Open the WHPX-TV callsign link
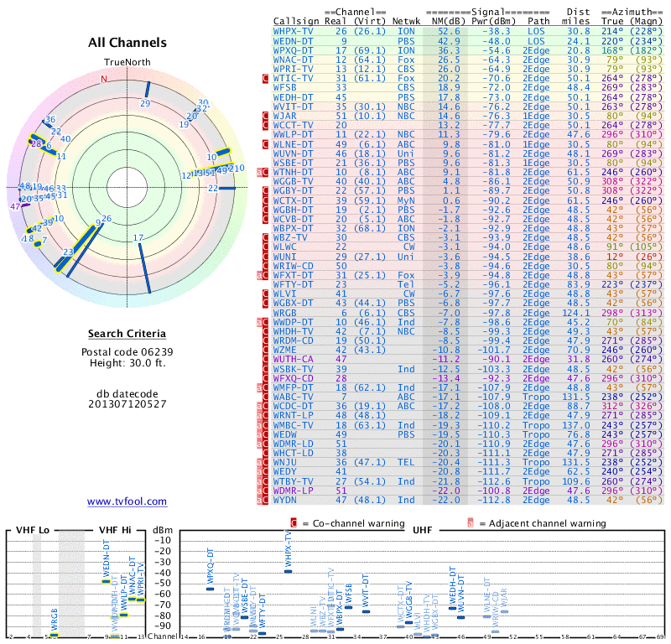 294,31
